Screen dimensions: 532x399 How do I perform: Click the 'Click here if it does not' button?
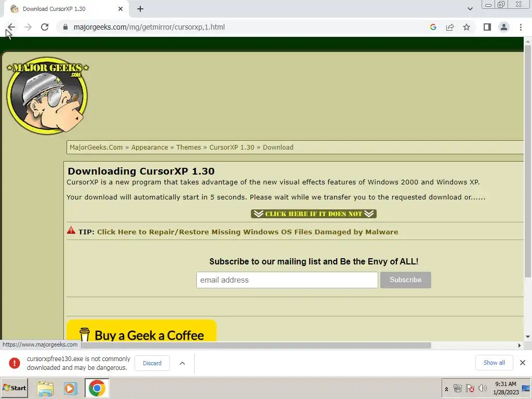click(313, 214)
